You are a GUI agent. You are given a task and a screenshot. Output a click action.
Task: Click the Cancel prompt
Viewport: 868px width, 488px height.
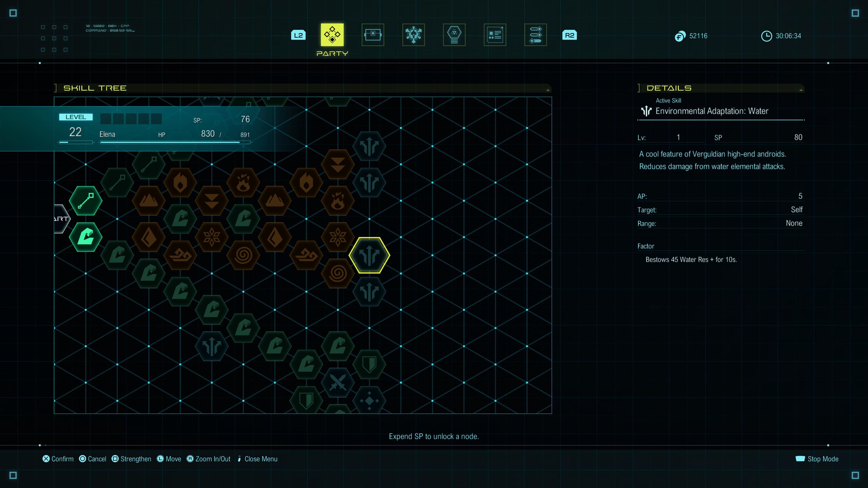point(93,459)
